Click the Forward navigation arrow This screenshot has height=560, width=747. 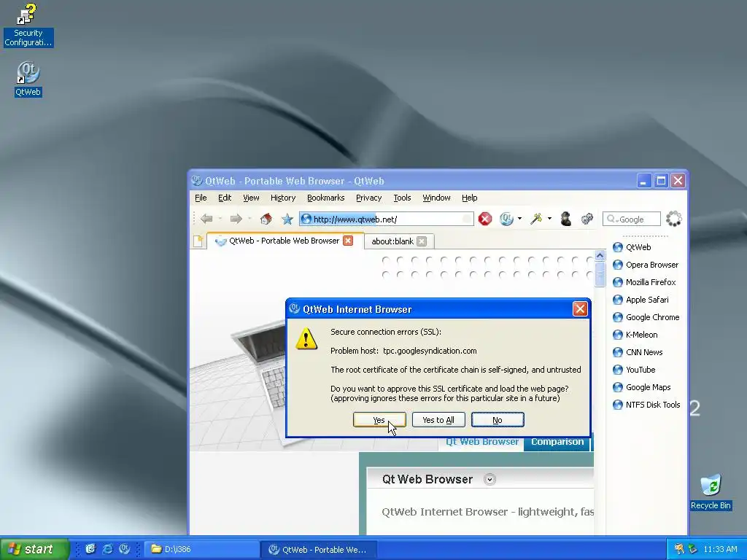[236, 219]
